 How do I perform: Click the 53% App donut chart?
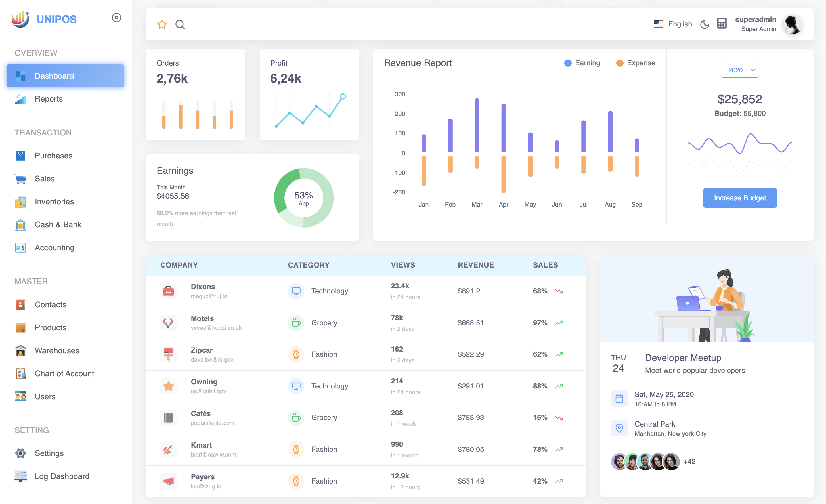click(303, 198)
